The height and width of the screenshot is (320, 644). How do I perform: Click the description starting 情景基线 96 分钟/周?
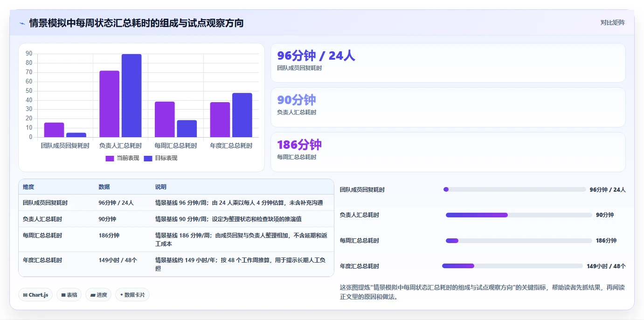coord(239,203)
